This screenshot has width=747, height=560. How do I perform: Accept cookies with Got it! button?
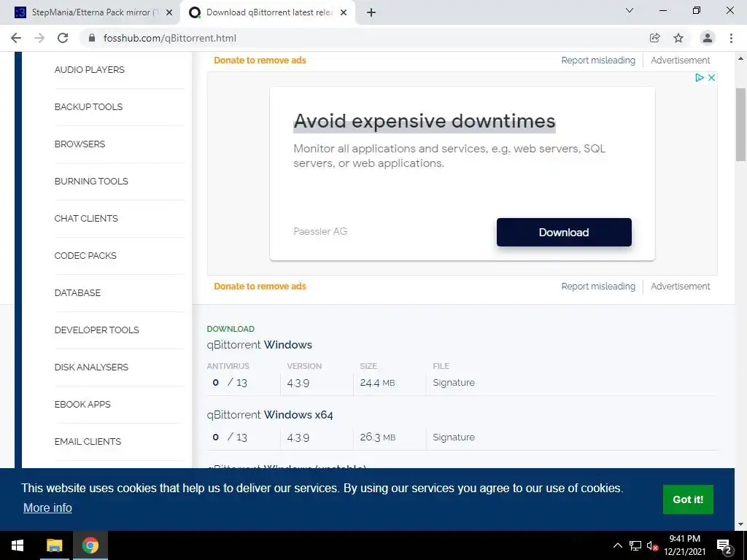tap(688, 499)
